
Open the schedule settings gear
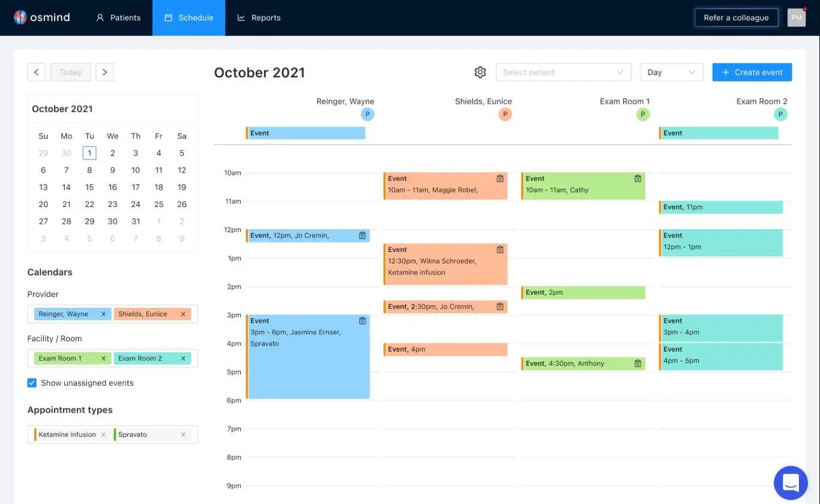pyautogui.click(x=480, y=72)
